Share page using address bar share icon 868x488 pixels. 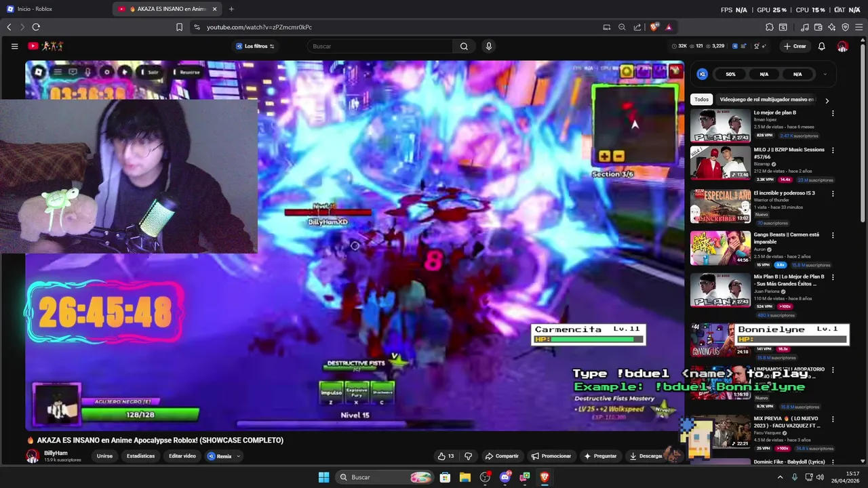pos(637,27)
